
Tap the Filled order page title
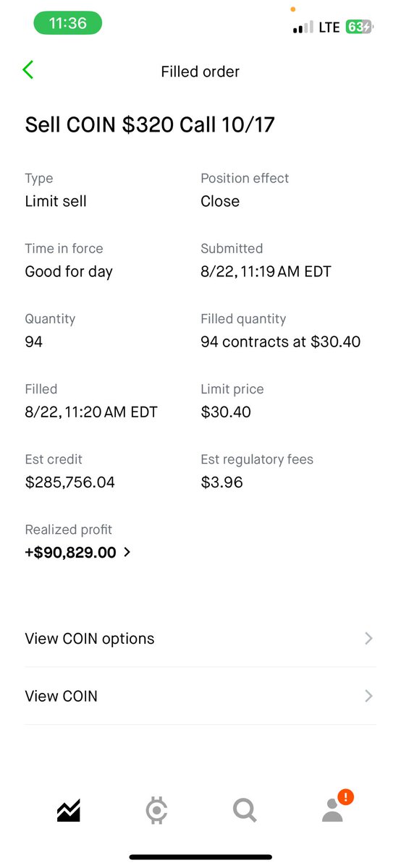(200, 72)
